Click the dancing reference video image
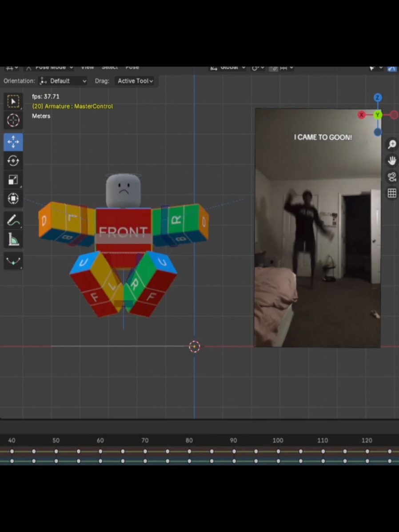Screen dimensions: 399x532 318,228
